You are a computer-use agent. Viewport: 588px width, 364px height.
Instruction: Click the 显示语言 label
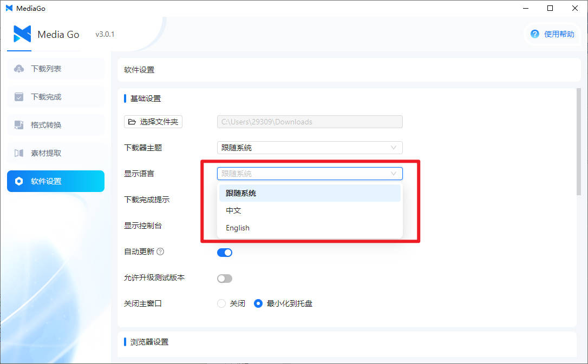click(x=139, y=174)
